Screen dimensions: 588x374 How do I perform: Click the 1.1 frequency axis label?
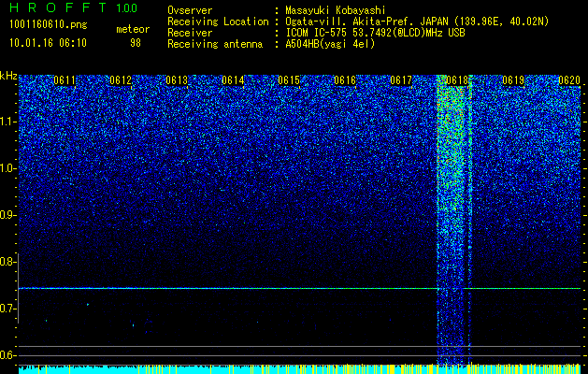[7, 122]
